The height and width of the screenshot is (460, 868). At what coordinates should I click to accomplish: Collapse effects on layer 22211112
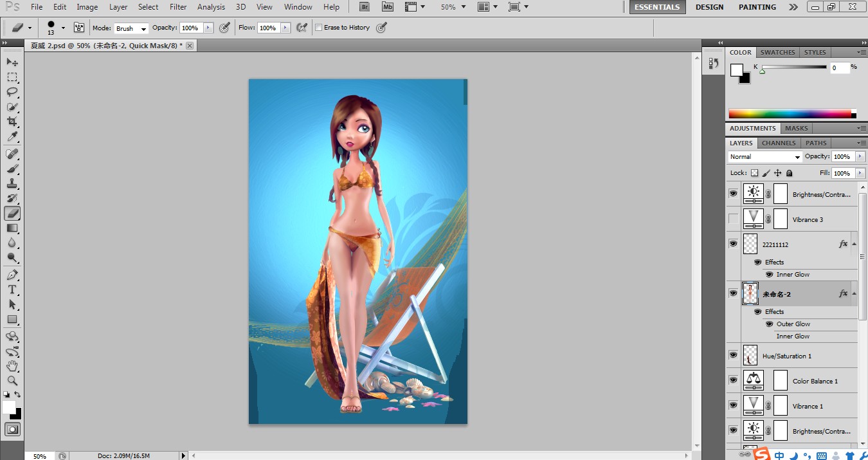(x=854, y=244)
